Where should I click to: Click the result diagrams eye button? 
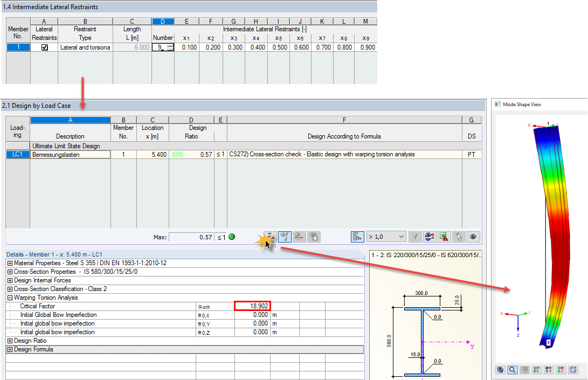click(x=430, y=237)
